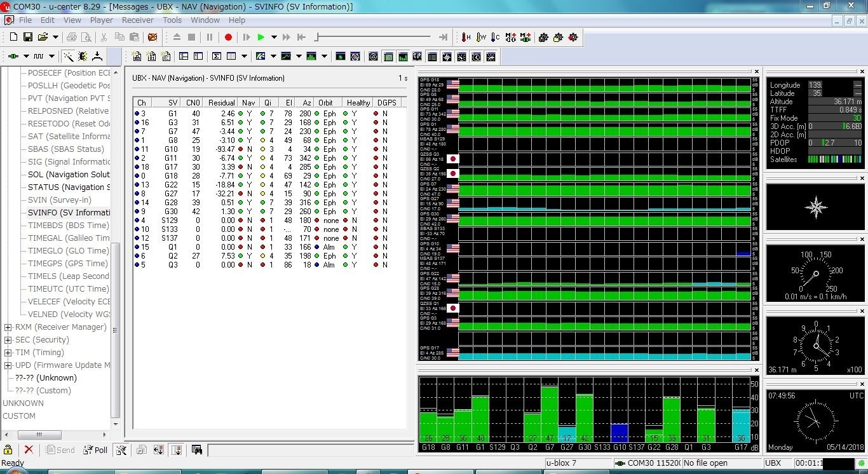The width and height of the screenshot is (868, 474).
Task: Click the binoculars find icon
Action: pyautogui.click(x=197, y=450)
